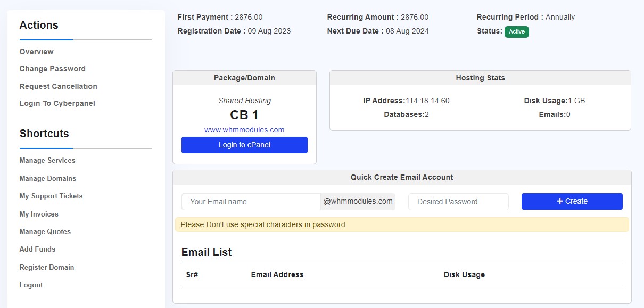Open Manage Quotes shortcut
This screenshot has height=308, width=644.
45,231
